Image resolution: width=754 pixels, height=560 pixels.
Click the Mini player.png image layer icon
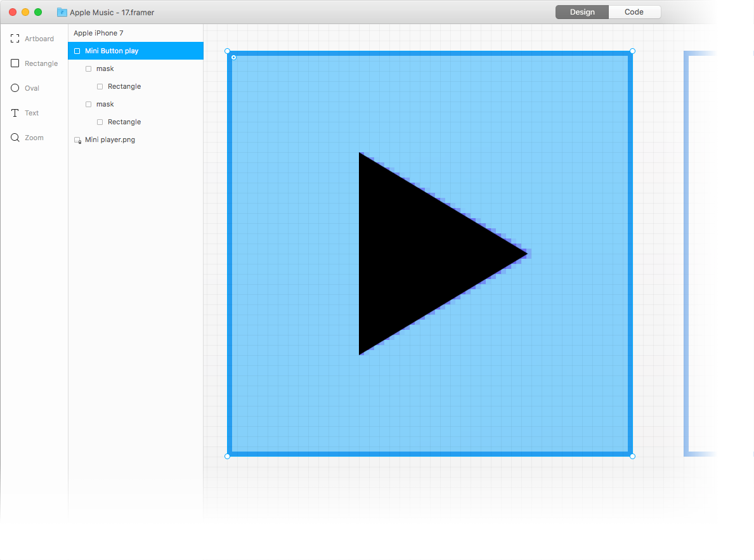77,140
